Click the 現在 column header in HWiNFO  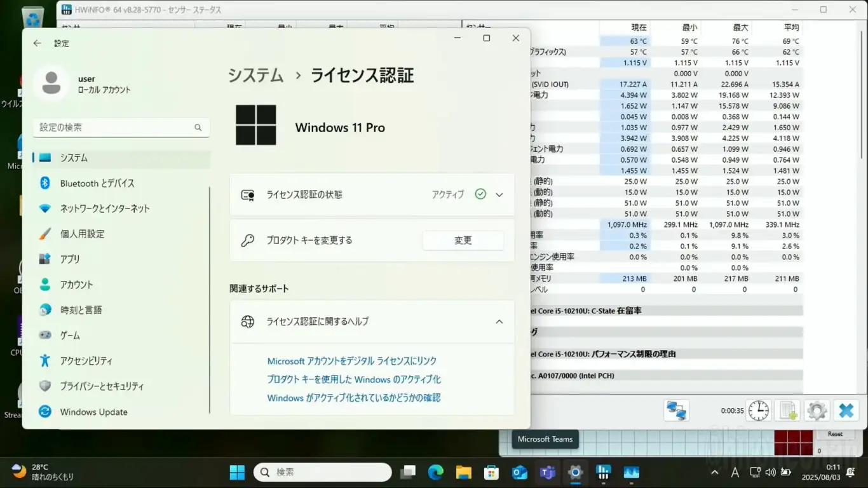tap(639, 27)
